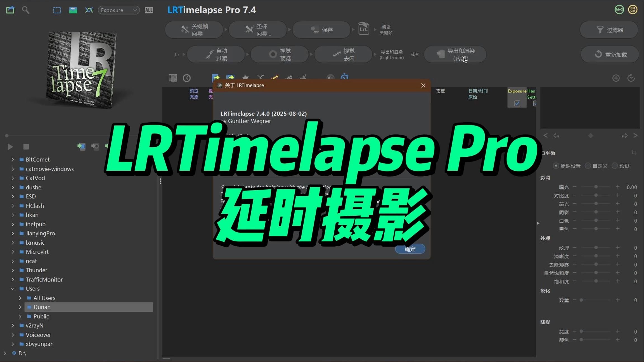Viewport: 644px width, 362px height.
Task: Click the 曝光 slider handle
Action: [x=596, y=187]
